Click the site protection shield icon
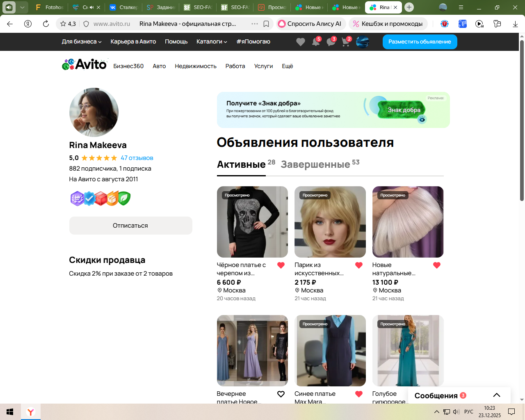525x420 pixels. click(86, 24)
